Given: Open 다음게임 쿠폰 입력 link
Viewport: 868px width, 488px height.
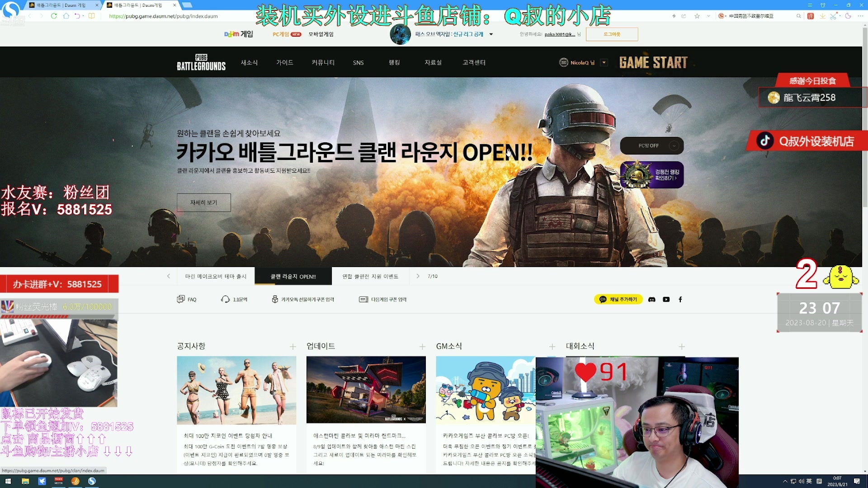Looking at the screenshot, I should click(x=383, y=299).
